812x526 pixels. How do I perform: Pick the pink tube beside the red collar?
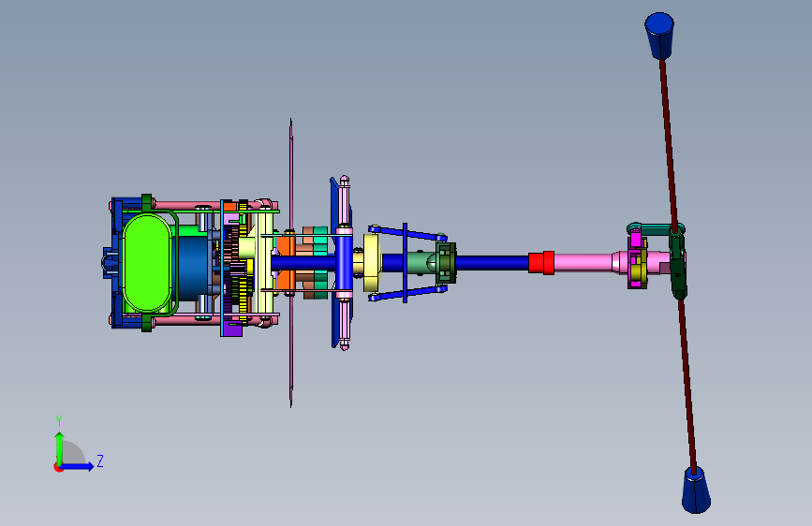point(583,262)
